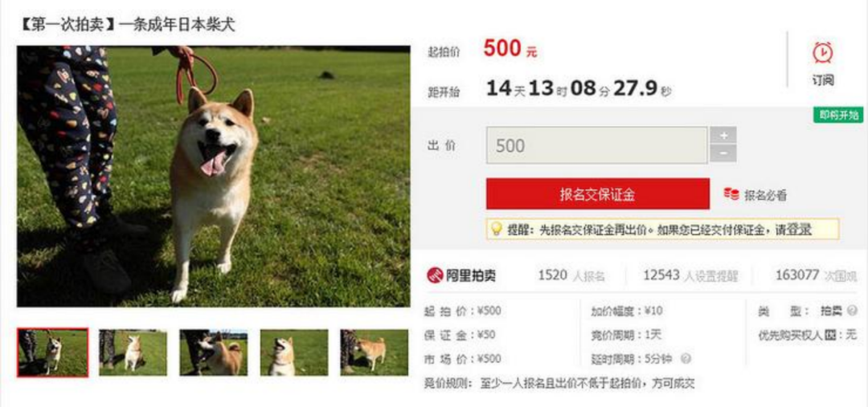This screenshot has width=868, height=407.
Task: Select the first dog thumbnail with red border
Action: click(52, 352)
